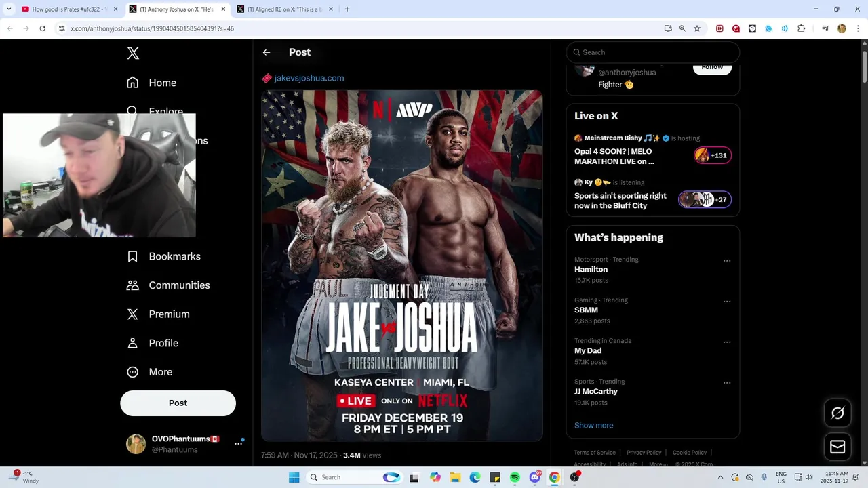
Task: Open Discord from the taskbar
Action: pos(535,477)
